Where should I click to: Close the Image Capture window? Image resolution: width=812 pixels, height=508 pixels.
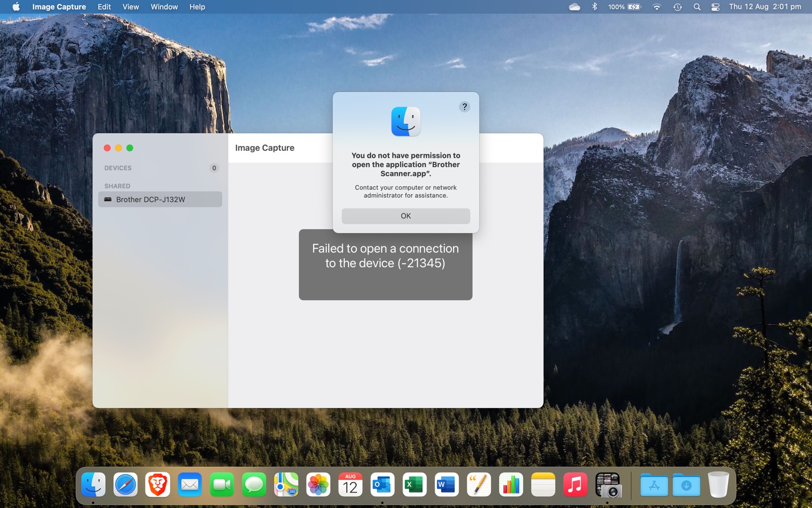coord(107,148)
